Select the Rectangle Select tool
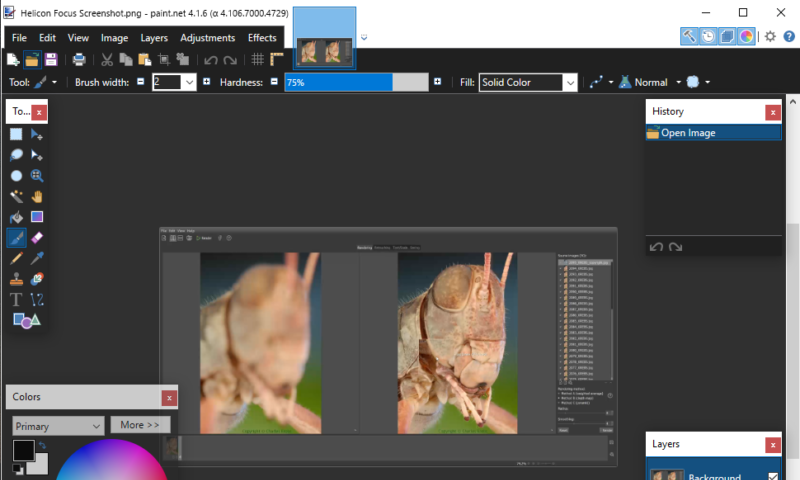The width and height of the screenshot is (800, 480). tap(16, 134)
